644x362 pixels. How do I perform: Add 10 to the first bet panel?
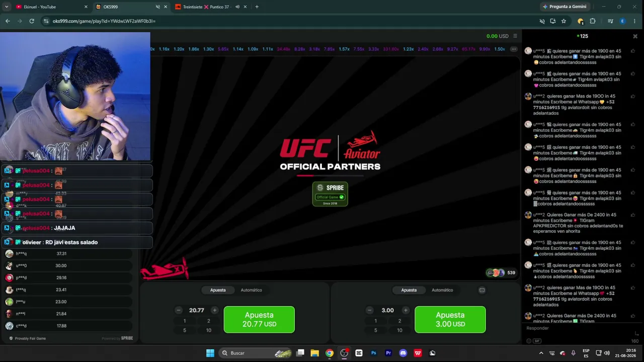coord(209,330)
